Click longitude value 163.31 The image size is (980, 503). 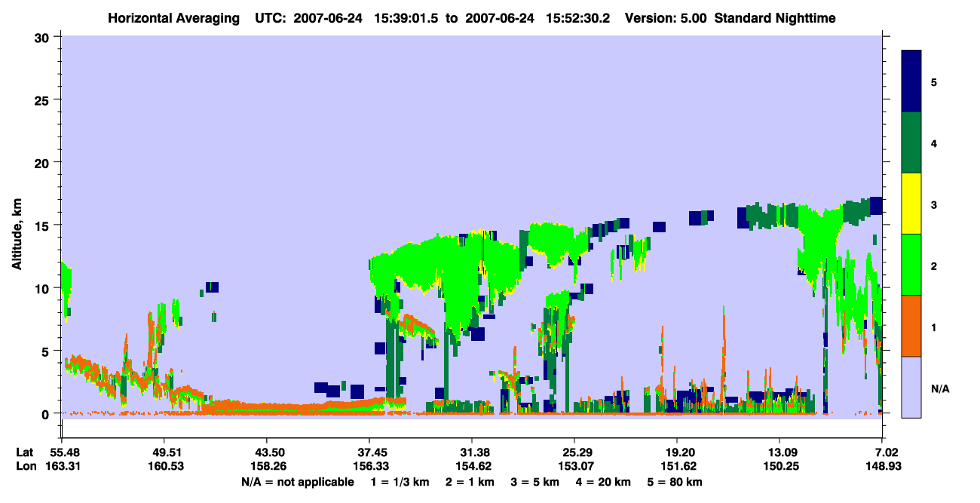click(x=62, y=466)
